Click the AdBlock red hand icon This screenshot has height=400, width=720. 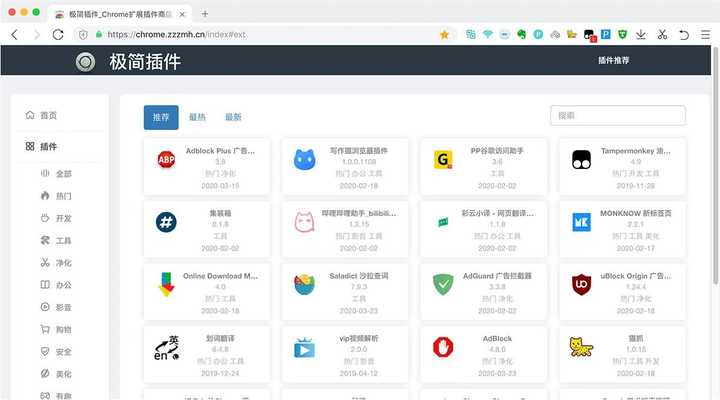click(x=443, y=347)
